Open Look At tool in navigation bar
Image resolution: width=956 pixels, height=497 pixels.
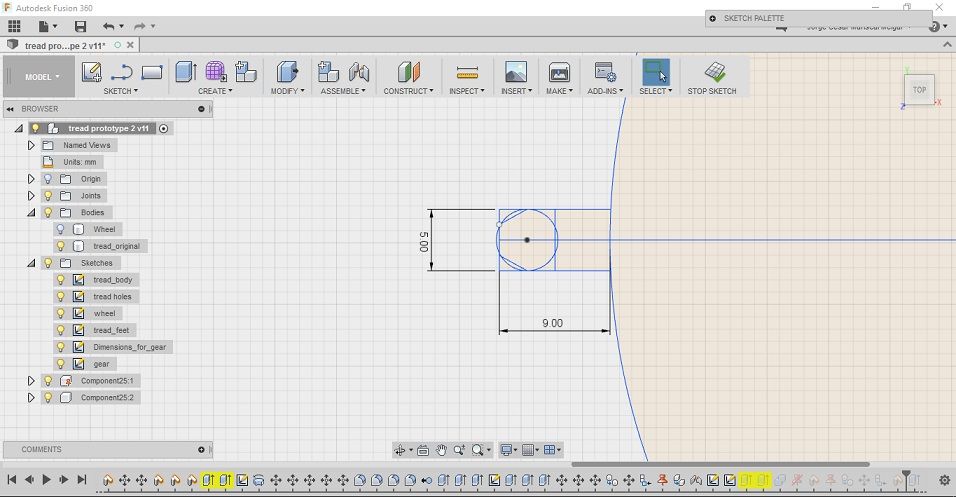(423, 450)
